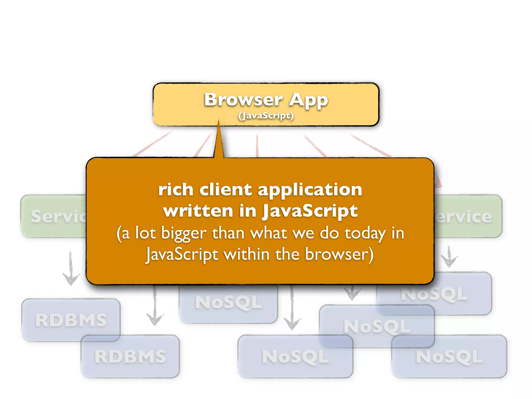Screen dimensions: 532x399
Task: Click the orange rich client application callout
Action: [260, 273]
